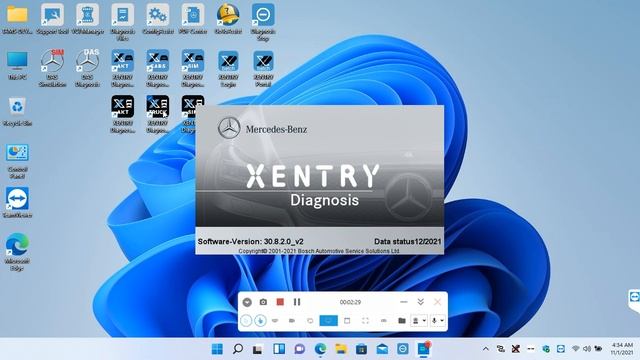This screenshot has height=360, width=640.
Task: Open the Support Tool desktop shortcut
Action: click(x=52, y=19)
